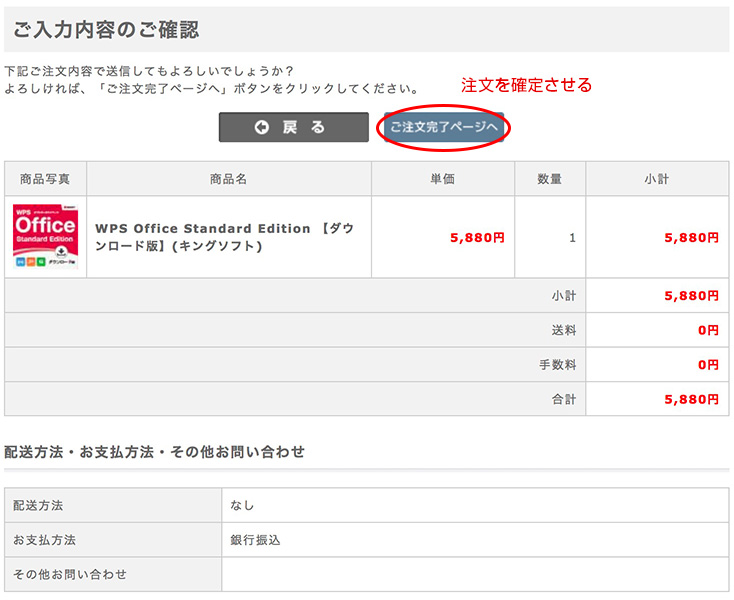
Task: Select the 商品写真 column header
Action: 45,179
